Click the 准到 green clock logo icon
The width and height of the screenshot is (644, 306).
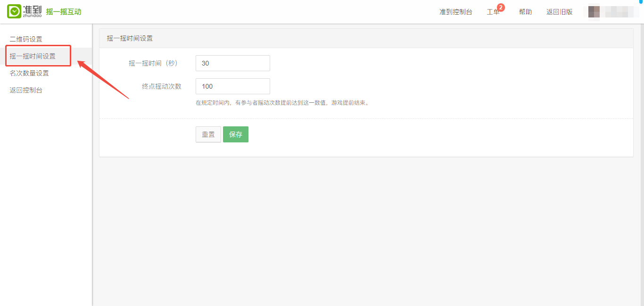tap(14, 12)
